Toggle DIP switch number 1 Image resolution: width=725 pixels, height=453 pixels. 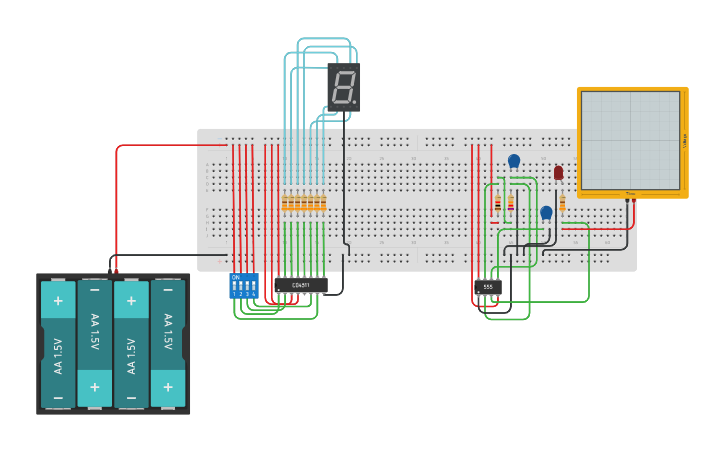click(x=234, y=286)
